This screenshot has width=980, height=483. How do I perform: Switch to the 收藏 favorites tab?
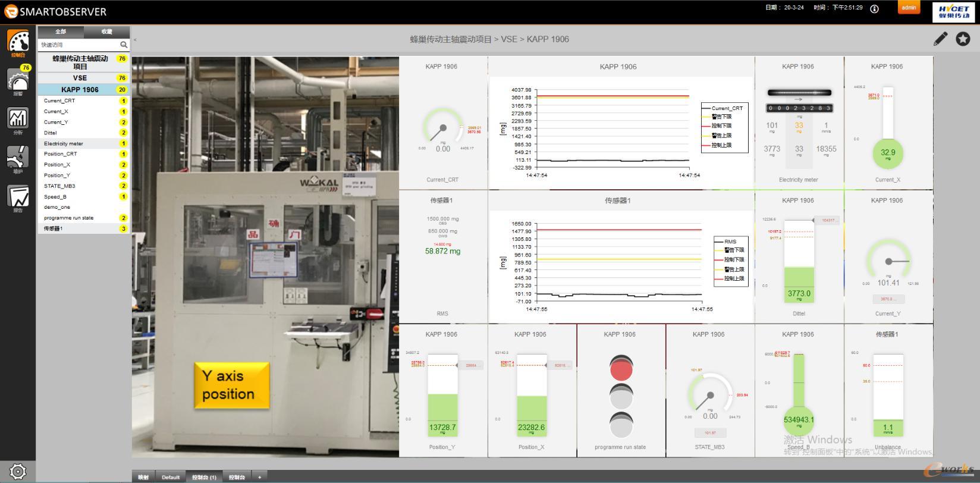coord(106,32)
